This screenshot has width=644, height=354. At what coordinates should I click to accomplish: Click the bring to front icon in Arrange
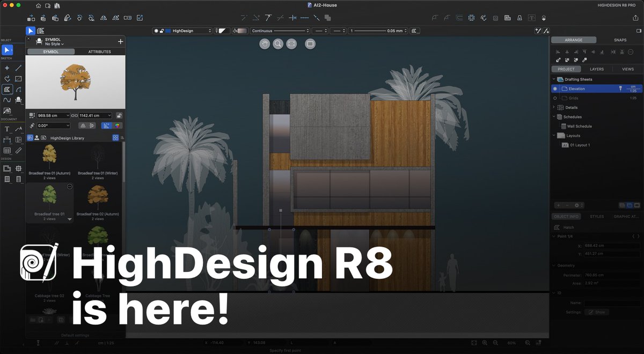(x=558, y=60)
